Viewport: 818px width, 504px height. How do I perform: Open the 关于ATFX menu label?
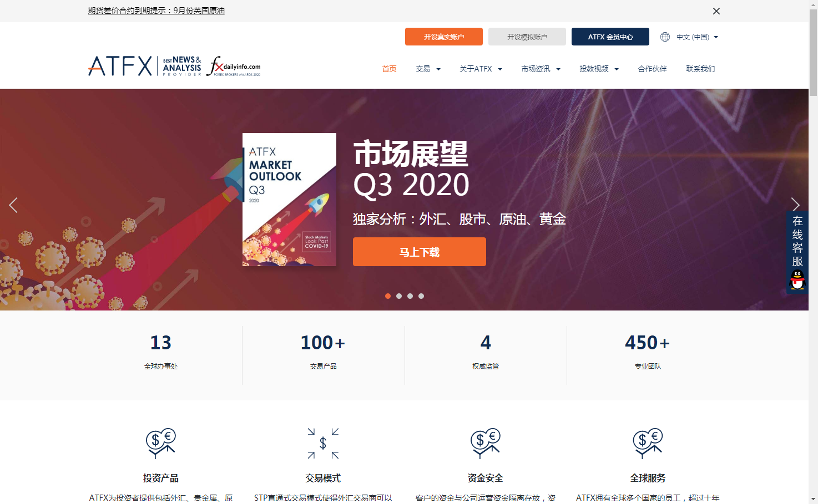pyautogui.click(x=476, y=69)
